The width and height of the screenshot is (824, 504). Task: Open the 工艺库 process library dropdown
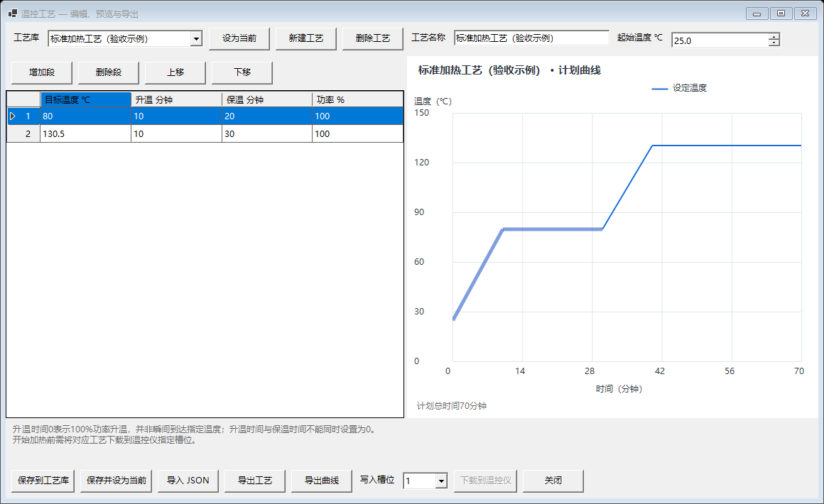pyautogui.click(x=197, y=39)
